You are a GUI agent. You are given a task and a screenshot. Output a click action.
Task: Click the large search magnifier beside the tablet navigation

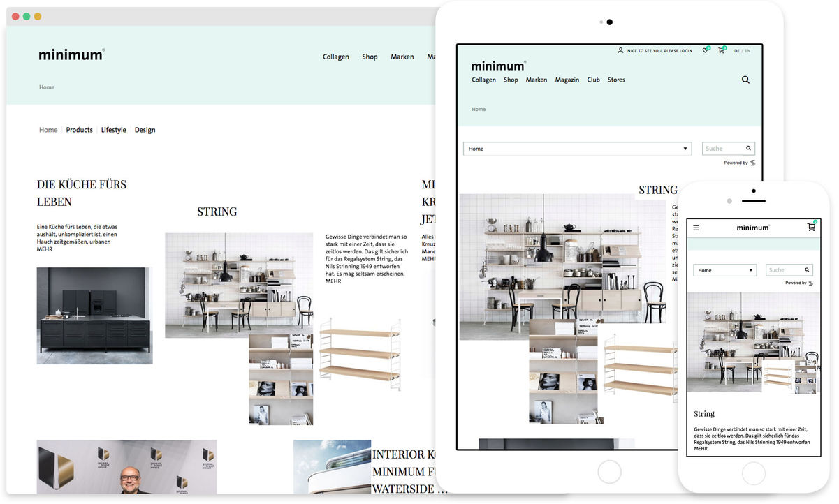[745, 80]
